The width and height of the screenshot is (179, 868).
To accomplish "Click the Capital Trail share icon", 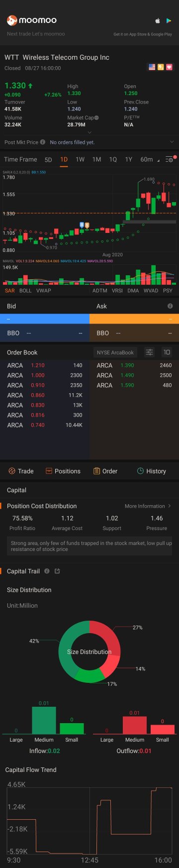I will tap(57, 571).
